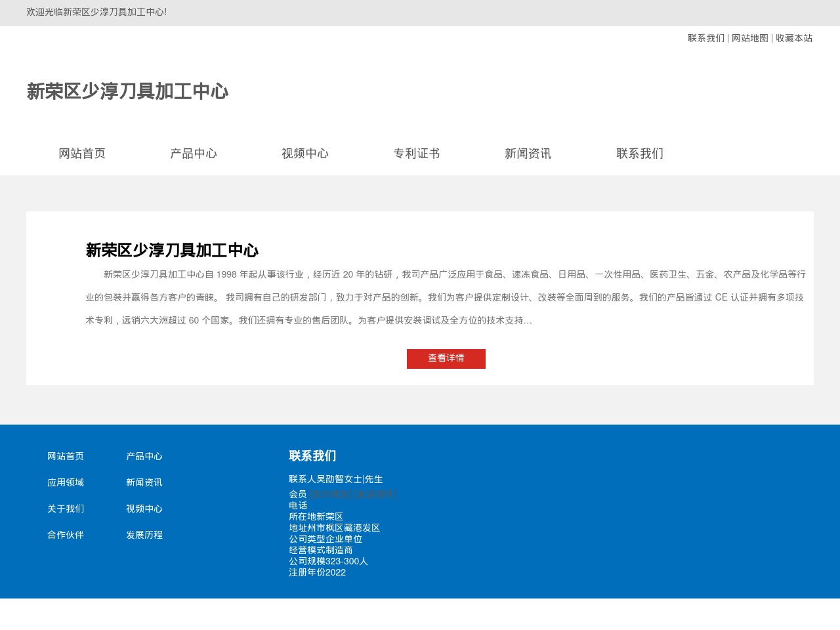Click the [发送信件] link after 会员
Screen dimensions: 840x630
(374, 494)
